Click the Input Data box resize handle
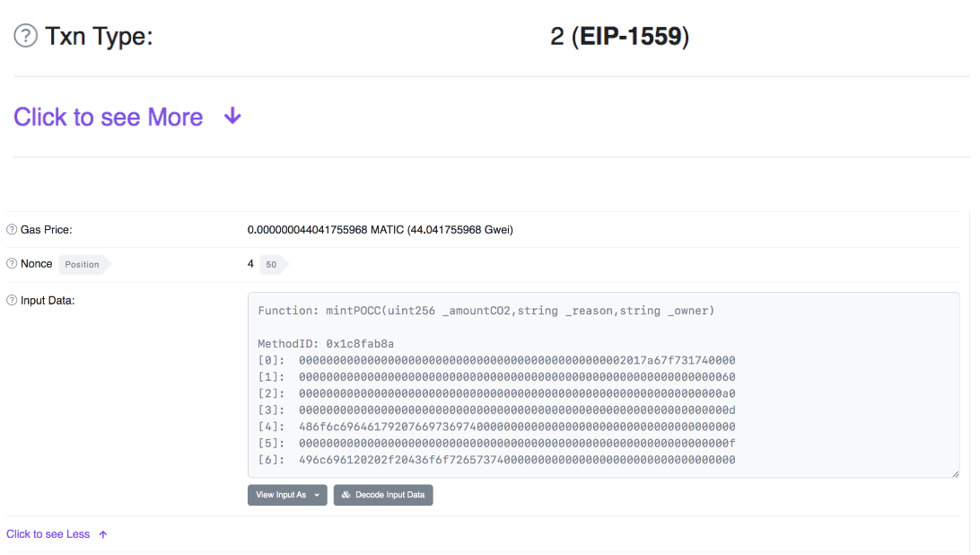The width and height of the screenshot is (980, 555). pyautogui.click(x=955, y=473)
